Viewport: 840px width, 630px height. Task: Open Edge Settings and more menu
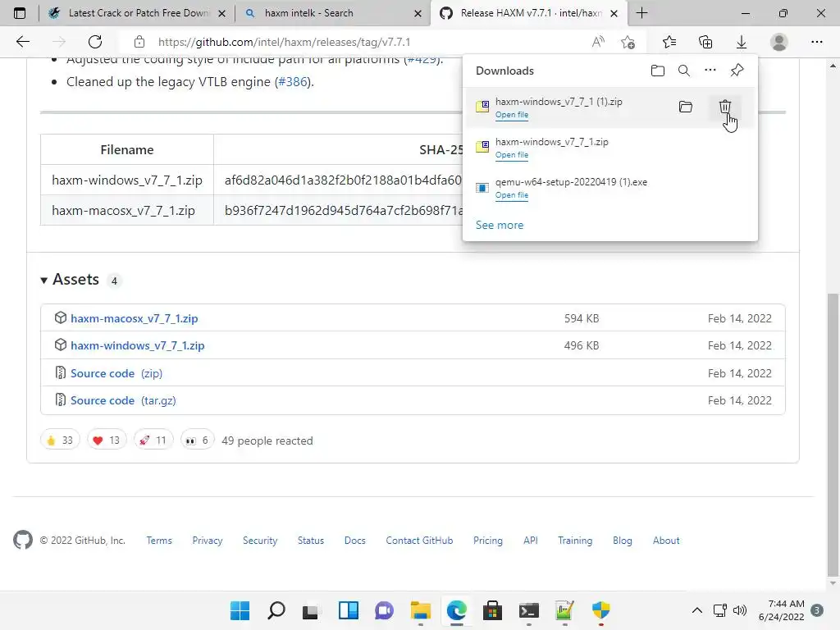816,42
